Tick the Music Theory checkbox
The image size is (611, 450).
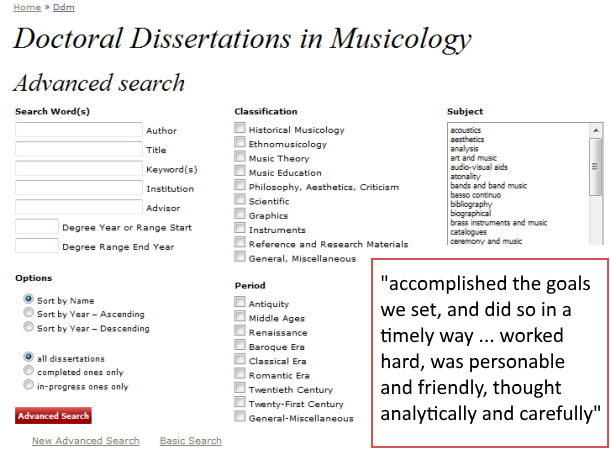(240, 157)
